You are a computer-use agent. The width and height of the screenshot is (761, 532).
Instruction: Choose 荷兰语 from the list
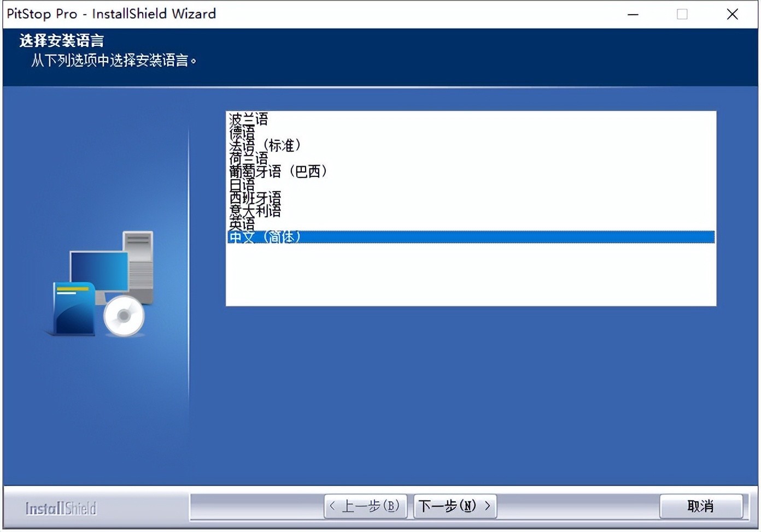(x=471, y=158)
